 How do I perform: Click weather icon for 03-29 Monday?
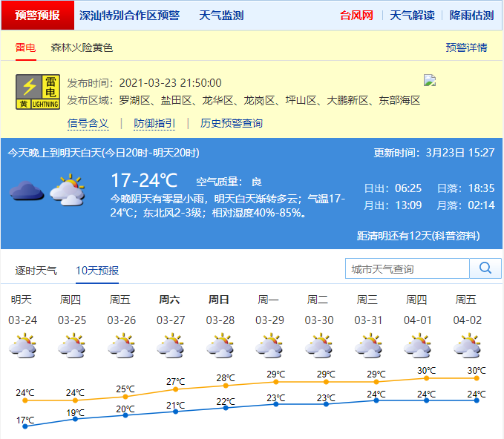coord(269,346)
